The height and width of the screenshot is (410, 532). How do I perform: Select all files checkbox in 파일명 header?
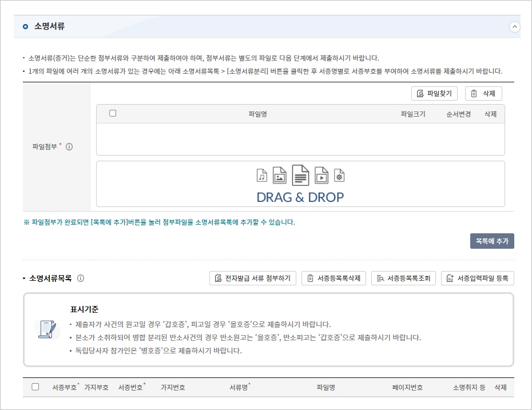tap(113, 113)
